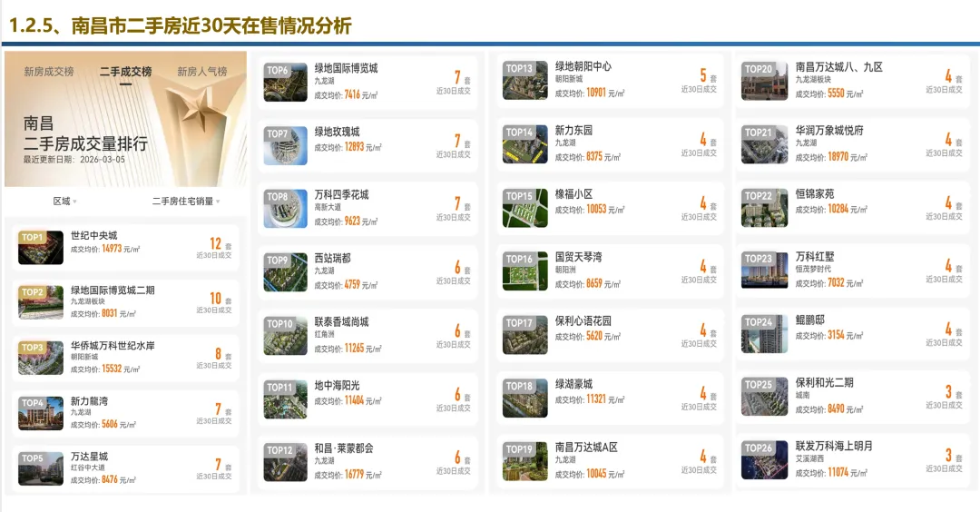Viewport: 980px width, 512px height.
Task: Click the 南昌二手房成交量排行 banner heading
Action: coord(85,133)
